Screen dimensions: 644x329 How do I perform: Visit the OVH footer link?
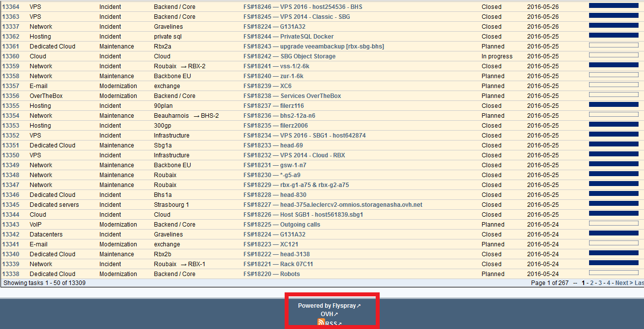pyautogui.click(x=329, y=314)
